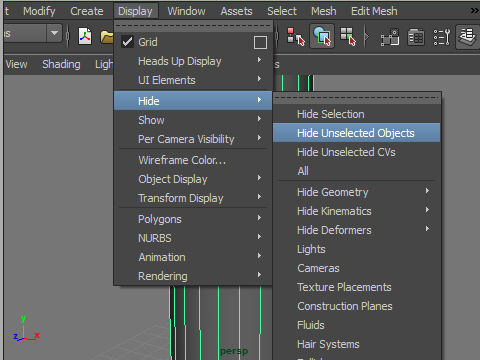Hide Construction Planes
This screenshot has height=360, width=480.
357,306
